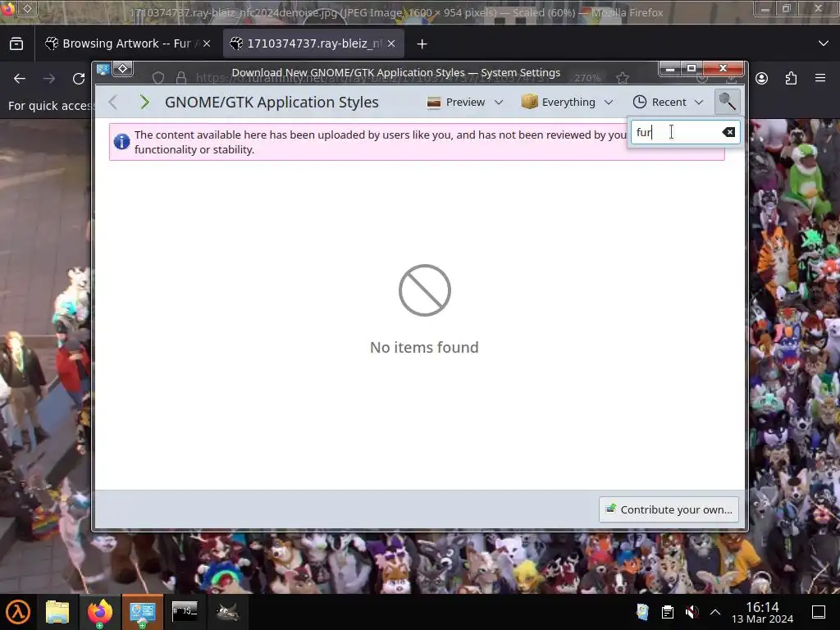Go back in Firefox
Viewport: 840px width, 630px height.
pos(20,79)
